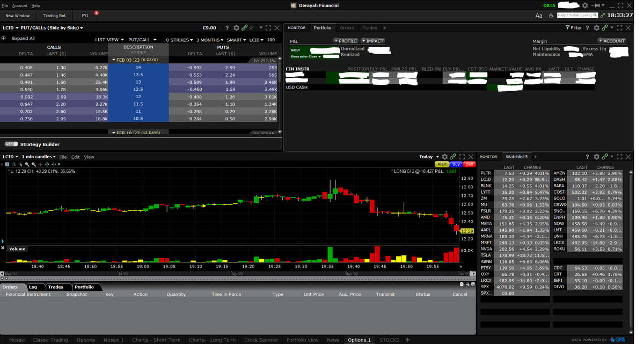Open top Help menu
This screenshot has width=644, height=344.
click(35, 5)
